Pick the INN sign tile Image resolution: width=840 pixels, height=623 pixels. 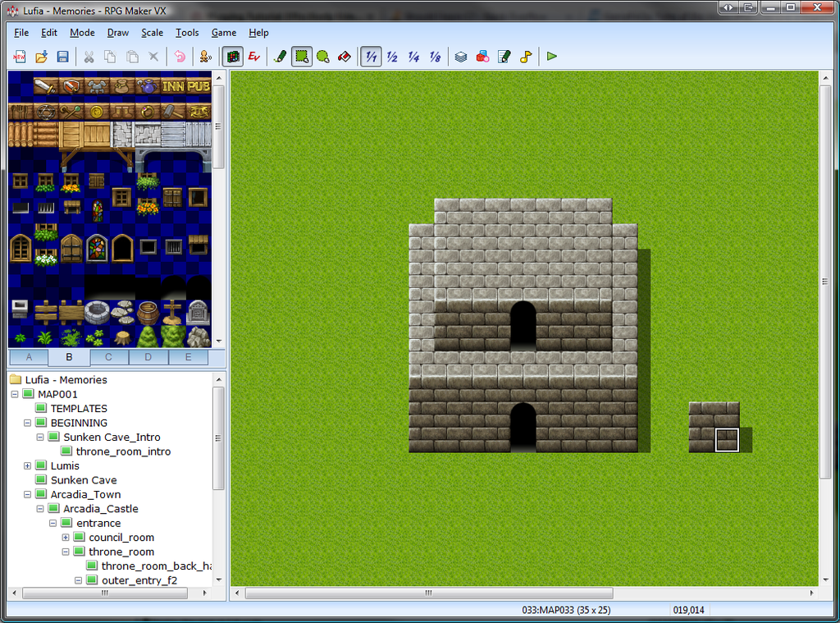pyautogui.click(x=174, y=86)
